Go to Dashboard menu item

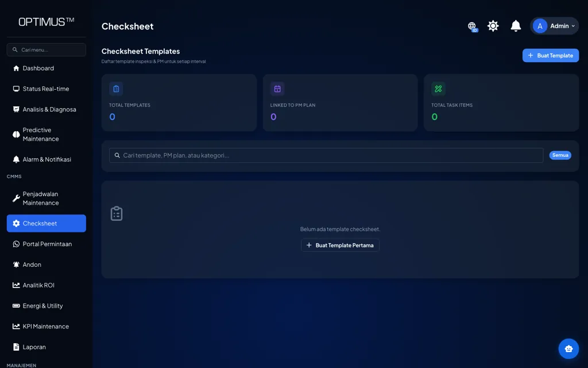coord(46,68)
